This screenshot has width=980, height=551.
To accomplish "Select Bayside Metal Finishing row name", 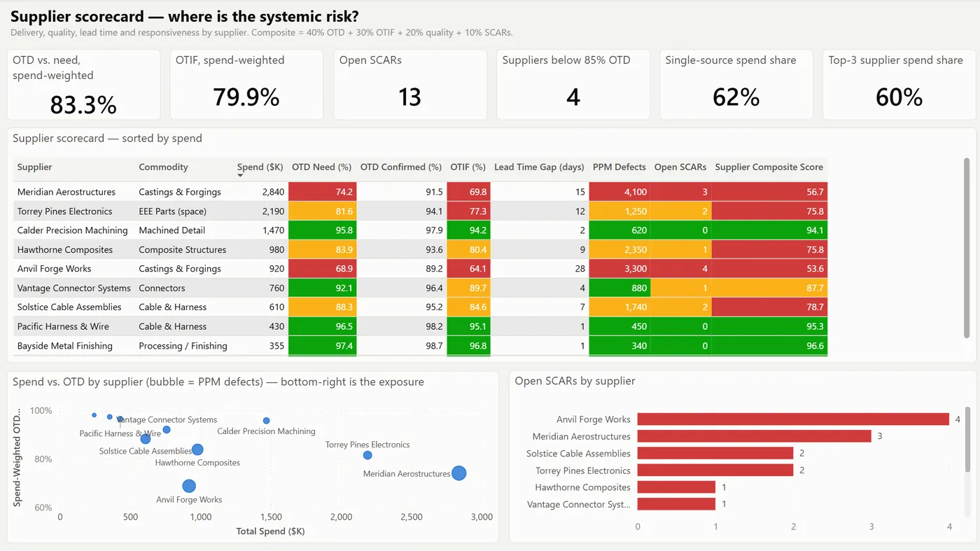I will pyautogui.click(x=64, y=346).
